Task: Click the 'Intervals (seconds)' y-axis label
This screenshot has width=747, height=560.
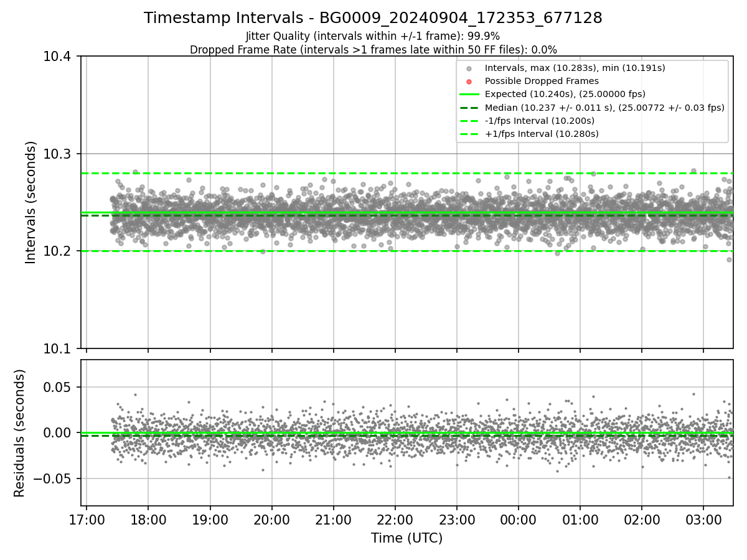Action: [x=31, y=202]
